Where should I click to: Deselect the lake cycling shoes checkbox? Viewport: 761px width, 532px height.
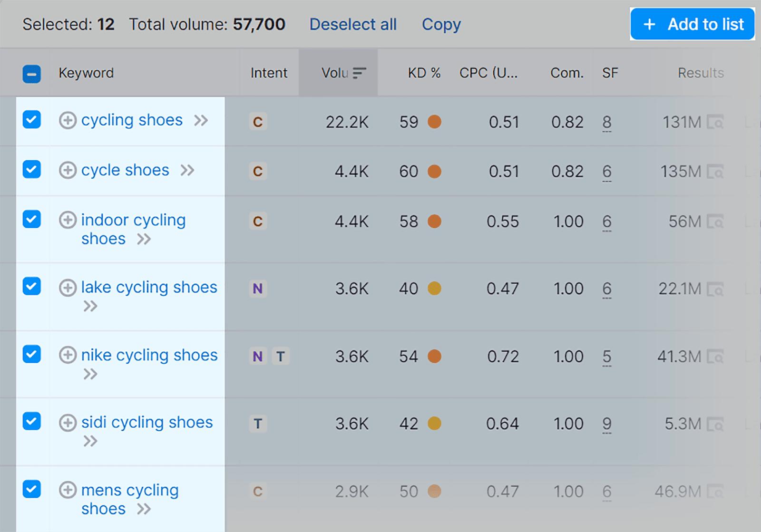(x=32, y=287)
